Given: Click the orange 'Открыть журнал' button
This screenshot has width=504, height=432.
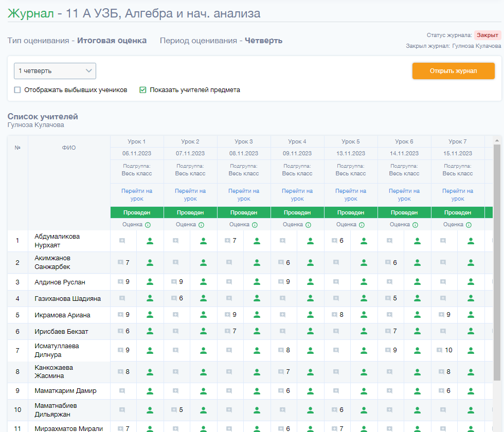Looking at the screenshot, I should click(x=453, y=71).
